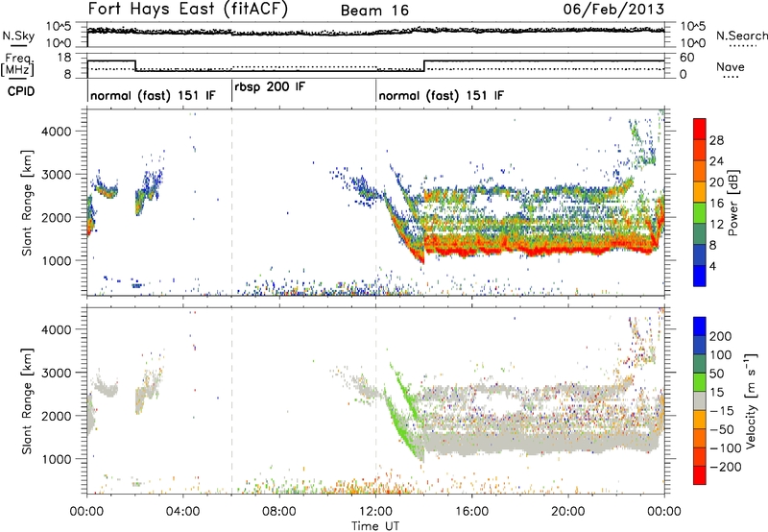This screenshot has height=532, width=768.
Task: Click the second 'normal (fast) 151 IF' label after 12:00
Action: tap(441, 95)
